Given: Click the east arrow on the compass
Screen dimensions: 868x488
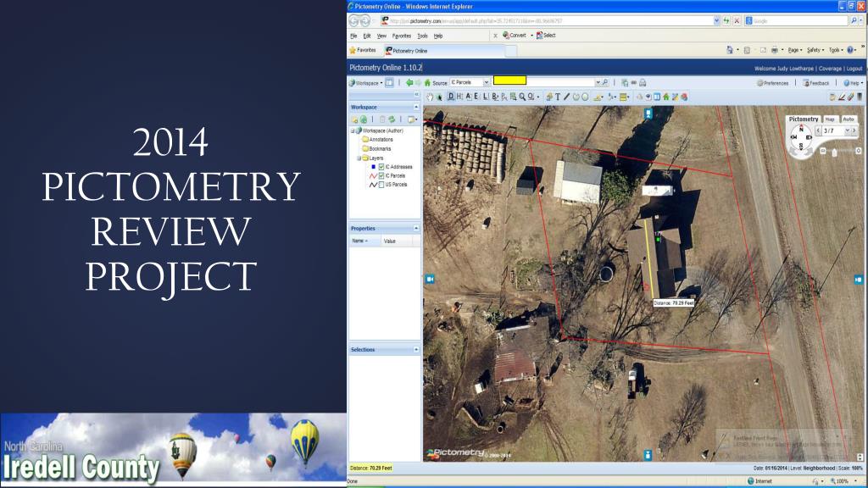Looking at the screenshot, I should coord(809,137).
